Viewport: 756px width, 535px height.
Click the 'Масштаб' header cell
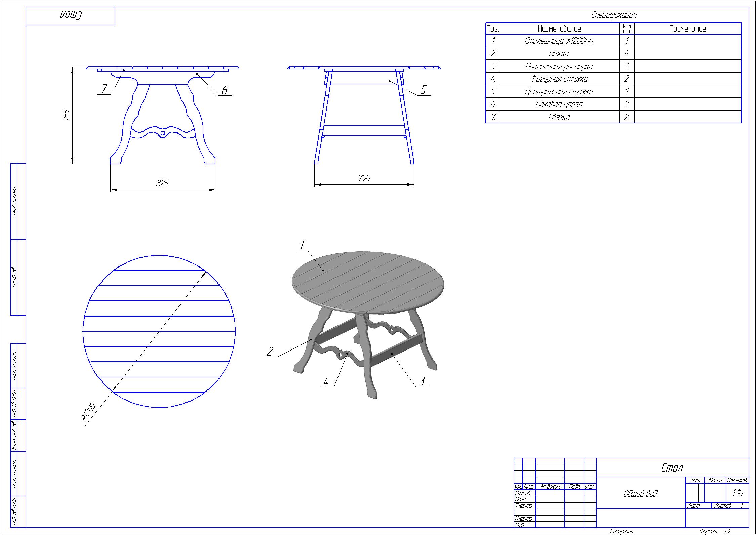738,481
